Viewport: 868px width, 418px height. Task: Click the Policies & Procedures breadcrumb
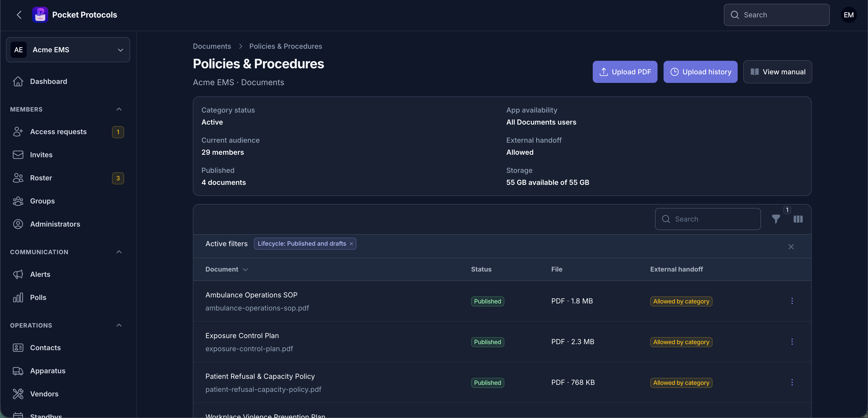(x=285, y=46)
